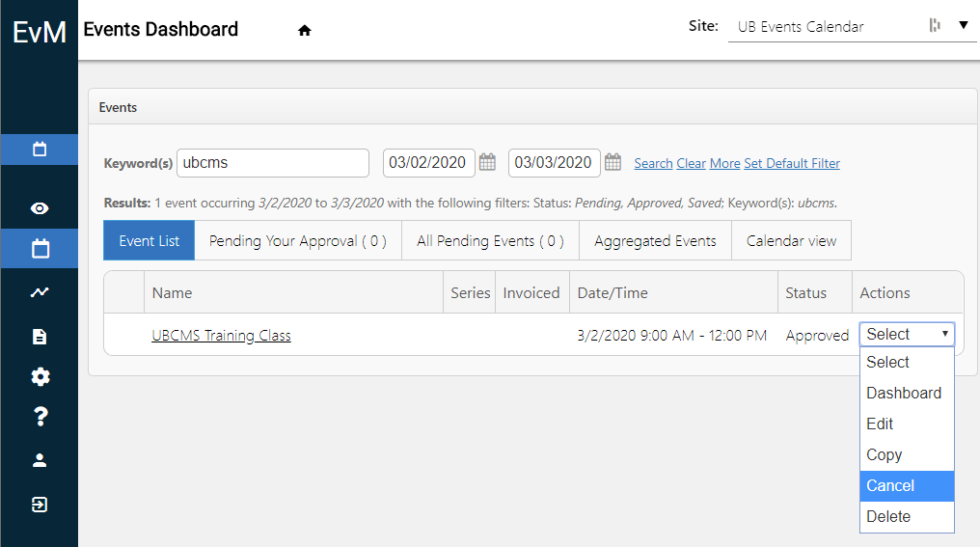Open the end date calendar picker
The image size is (980, 547).
pyautogui.click(x=613, y=163)
